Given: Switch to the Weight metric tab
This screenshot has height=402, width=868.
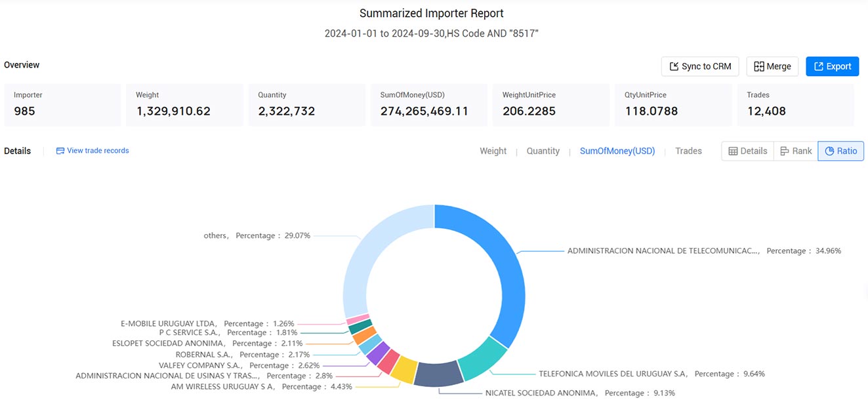Looking at the screenshot, I should 493,151.
